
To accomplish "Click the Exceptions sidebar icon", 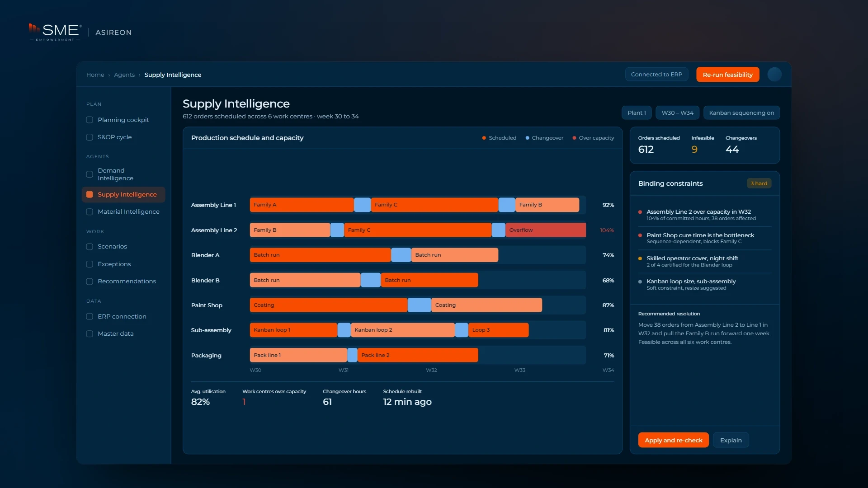I will point(90,264).
